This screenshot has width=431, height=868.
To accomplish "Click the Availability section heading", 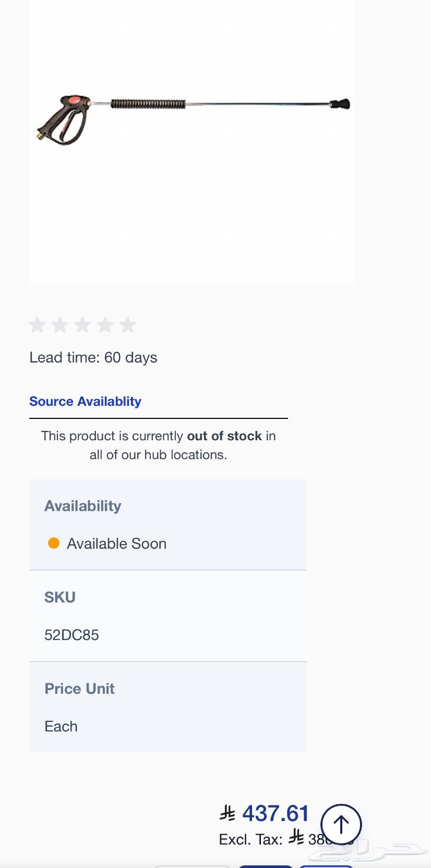I will click(x=83, y=506).
